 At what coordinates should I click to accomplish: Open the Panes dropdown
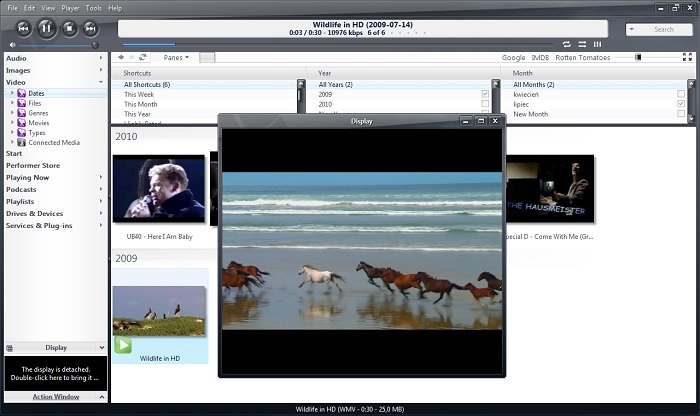pos(176,57)
